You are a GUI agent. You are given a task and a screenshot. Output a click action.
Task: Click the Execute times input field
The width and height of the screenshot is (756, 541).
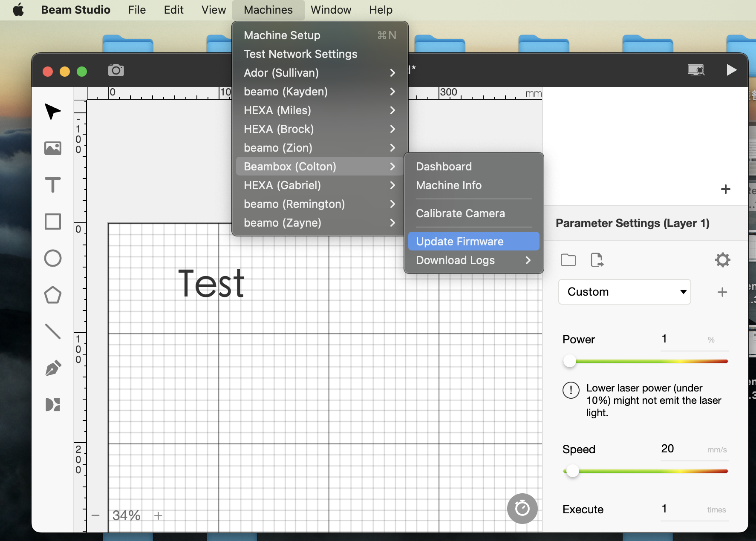tap(681, 509)
